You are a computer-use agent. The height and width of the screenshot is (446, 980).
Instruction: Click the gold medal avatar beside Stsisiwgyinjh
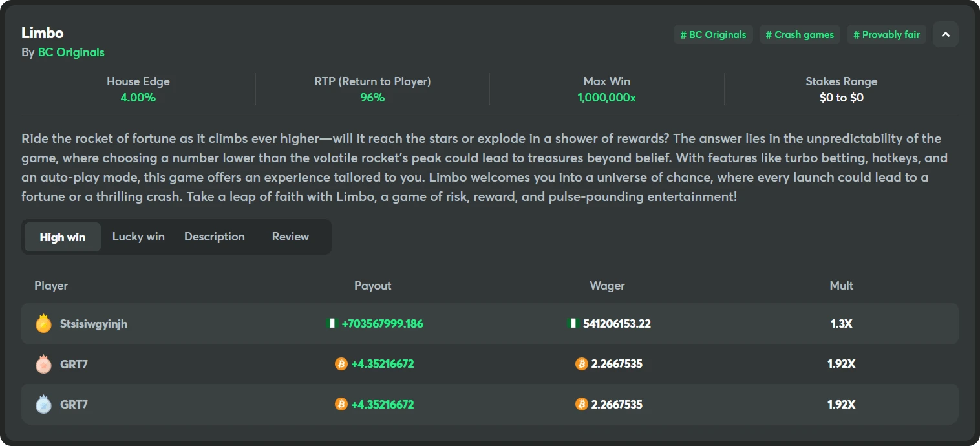43,324
